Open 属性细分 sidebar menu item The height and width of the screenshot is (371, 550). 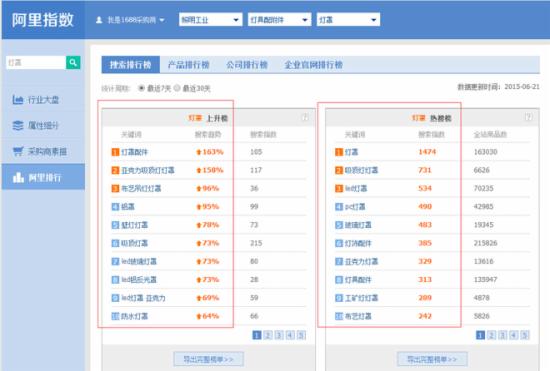[x=43, y=126]
